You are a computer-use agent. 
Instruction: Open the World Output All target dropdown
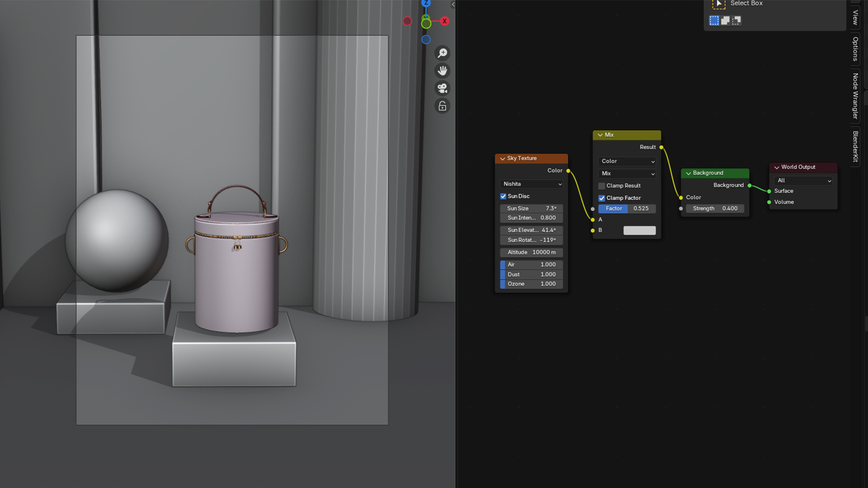(x=803, y=180)
